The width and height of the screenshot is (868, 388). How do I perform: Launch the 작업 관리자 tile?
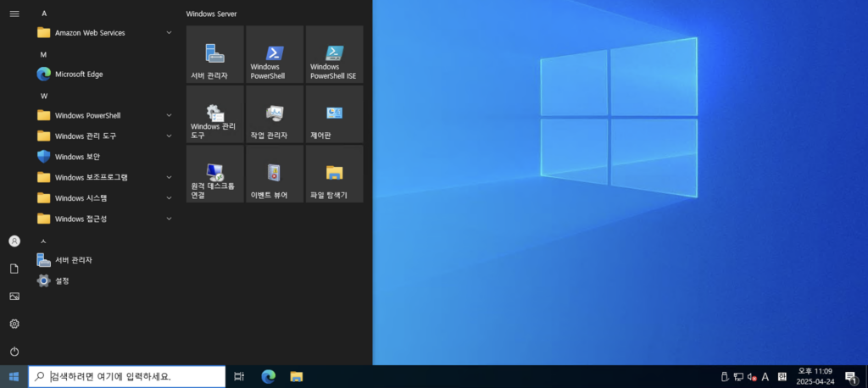(275, 114)
